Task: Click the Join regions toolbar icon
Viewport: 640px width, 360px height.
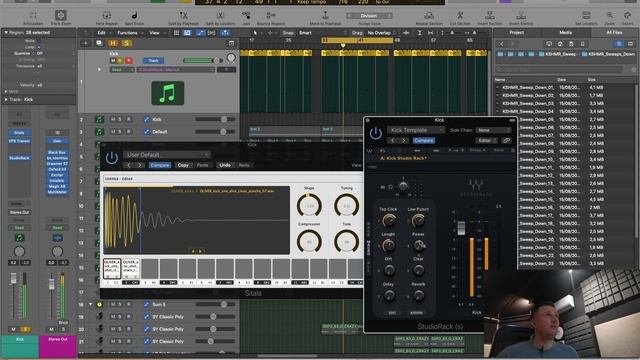Action: click(246, 16)
